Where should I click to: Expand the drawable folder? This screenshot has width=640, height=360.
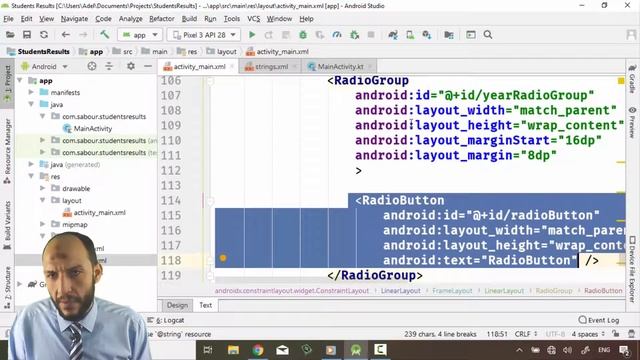pyautogui.click(x=43, y=189)
